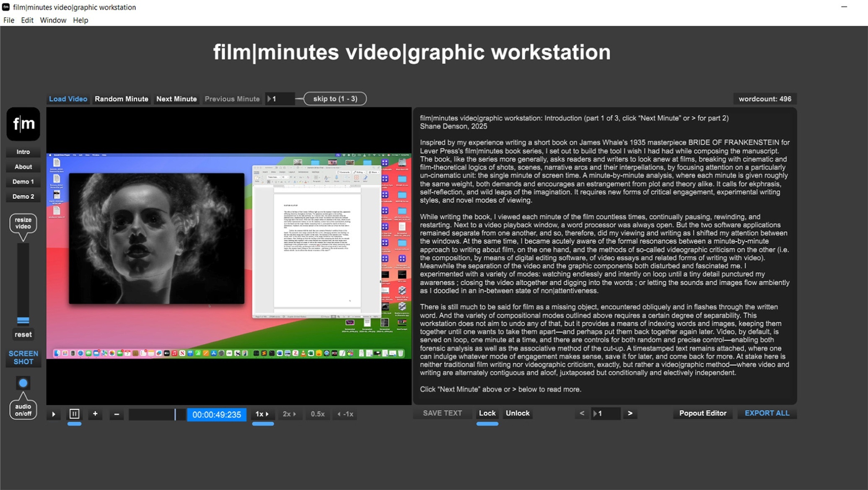Save the text with SAVE TEXT

click(442, 413)
